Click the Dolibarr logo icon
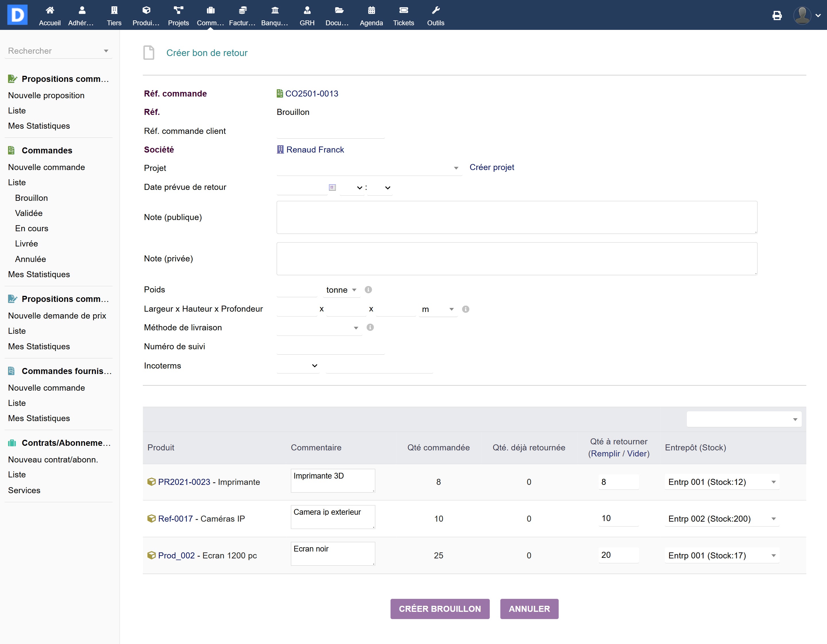The image size is (827, 644). (18, 15)
